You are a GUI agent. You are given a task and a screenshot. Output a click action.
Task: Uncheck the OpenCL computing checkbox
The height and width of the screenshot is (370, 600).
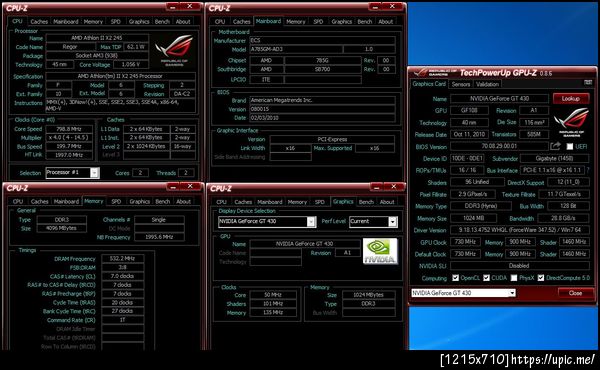click(x=455, y=278)
